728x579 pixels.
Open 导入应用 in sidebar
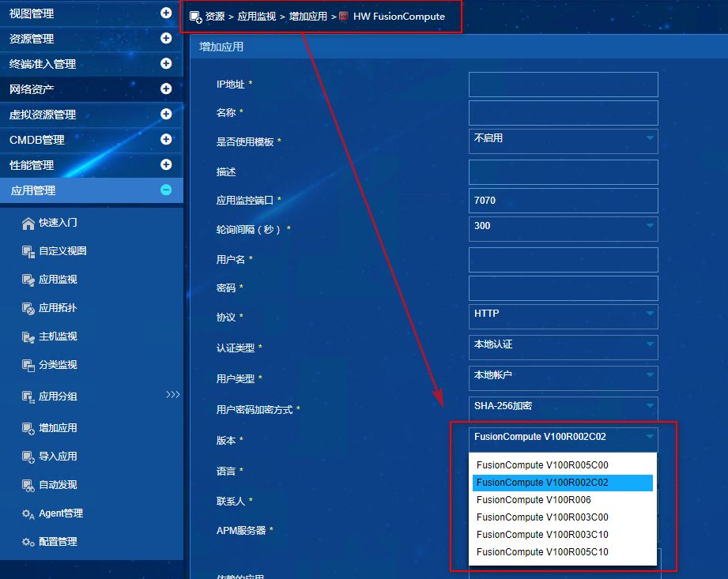(x=58, y=456)
